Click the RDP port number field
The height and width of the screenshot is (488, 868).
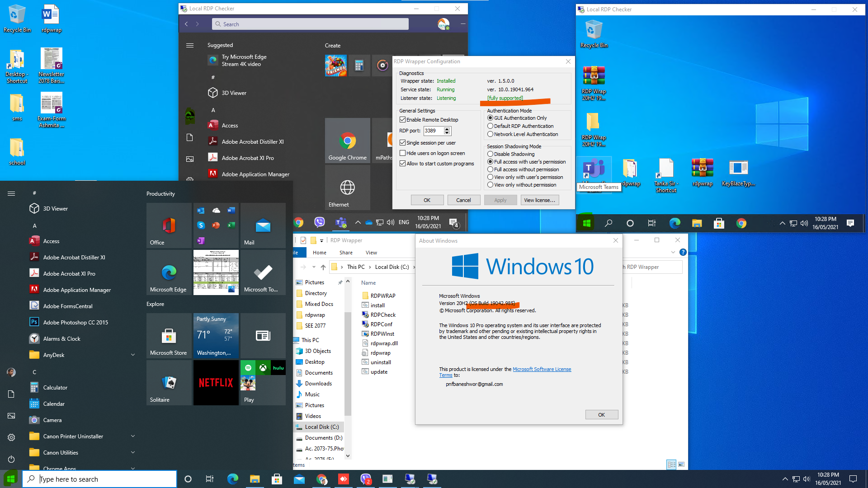click(434, 131)
